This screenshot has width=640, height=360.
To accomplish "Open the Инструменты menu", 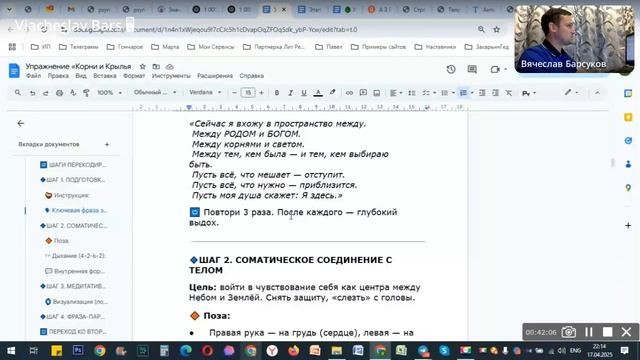I will (171, 76).
